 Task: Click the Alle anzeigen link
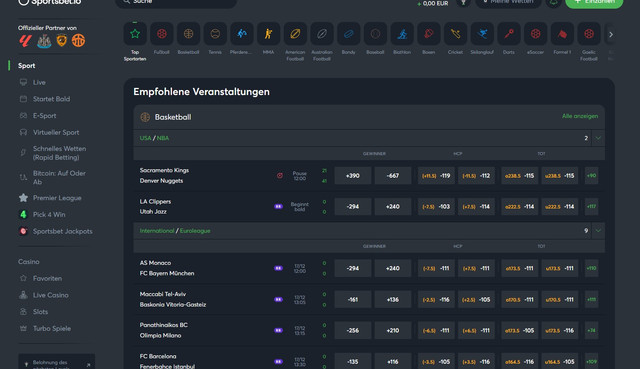(x=580, y=116)
